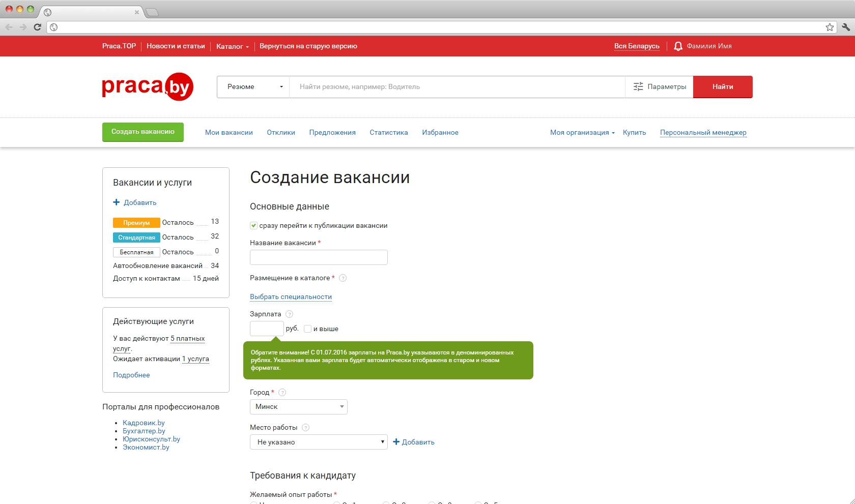Click the praca.by logo
Screen dimensions: 855x504
tap(148, 87)
